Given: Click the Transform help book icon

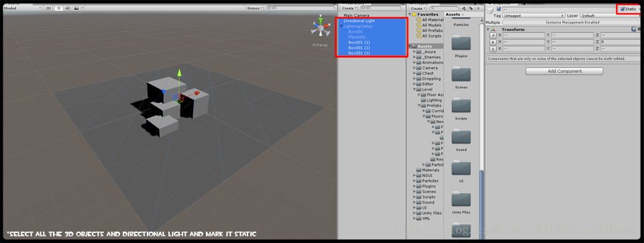Looking at the screenshot, I should pyautogui.click(x=634, y=29).
